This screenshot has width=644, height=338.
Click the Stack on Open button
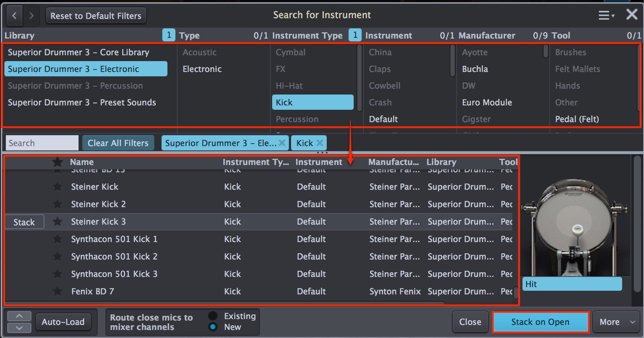click(x=540, y=322)
